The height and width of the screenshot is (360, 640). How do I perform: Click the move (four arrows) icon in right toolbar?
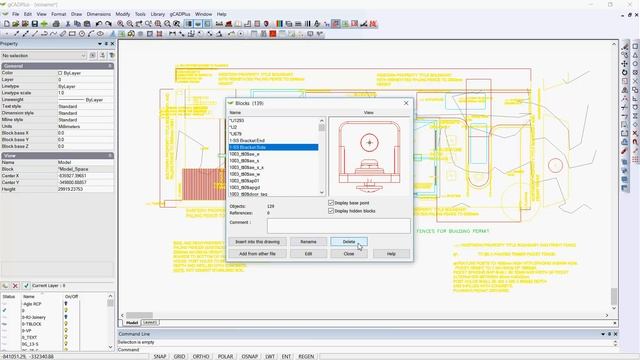point(624,64)
